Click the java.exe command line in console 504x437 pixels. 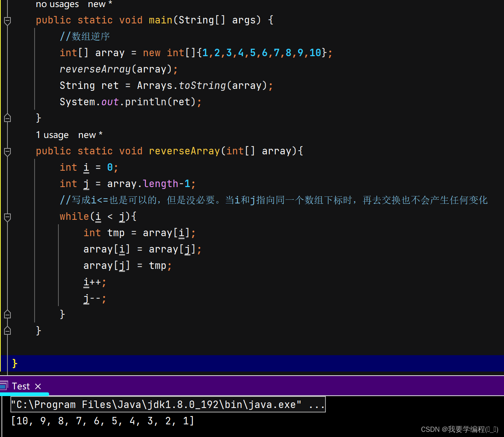click(x=168, y=404)
